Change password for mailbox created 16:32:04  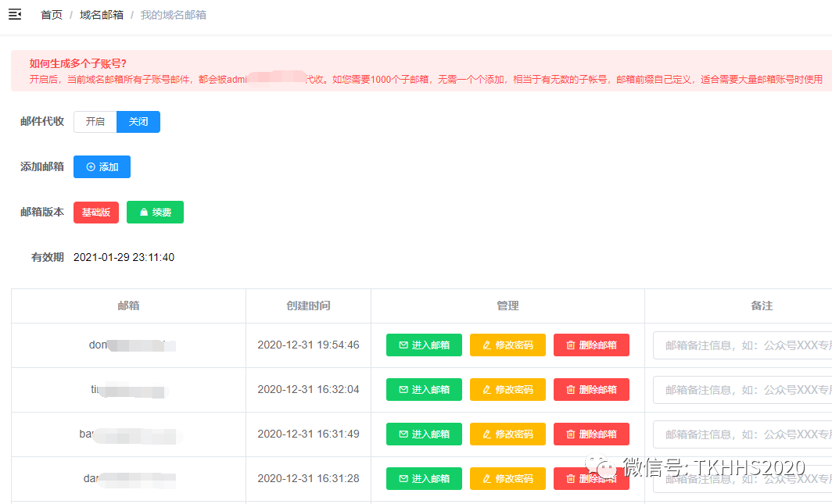point(507,390)
